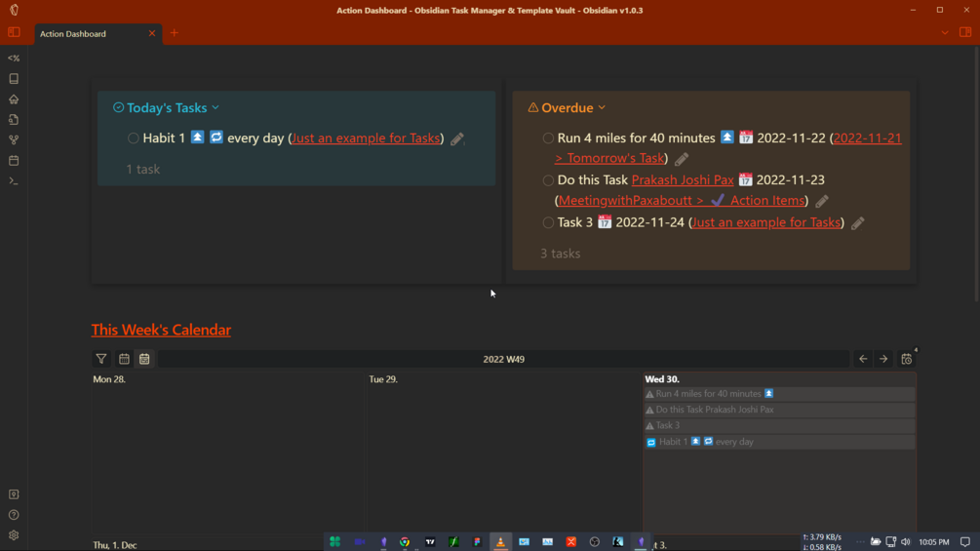Screen dimensions: 980x551
Task: Click the Mon 28. day header
Action: (109, 379)
